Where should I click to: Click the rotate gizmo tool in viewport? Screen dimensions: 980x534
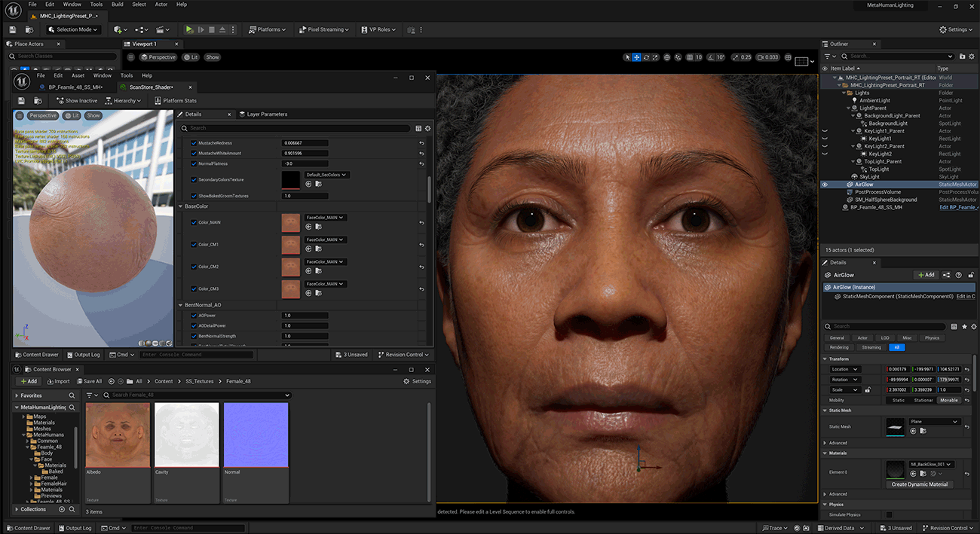647,57
